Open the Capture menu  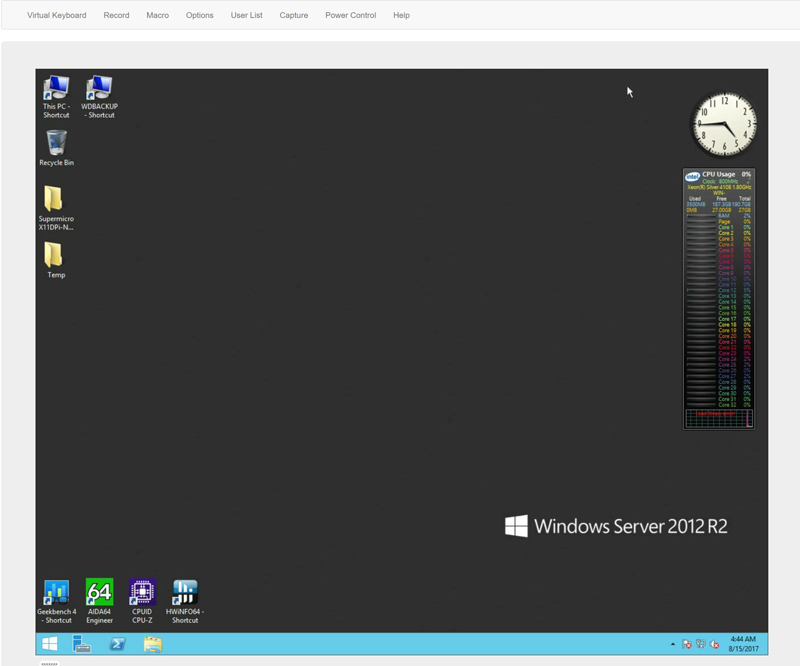[294, 15]
